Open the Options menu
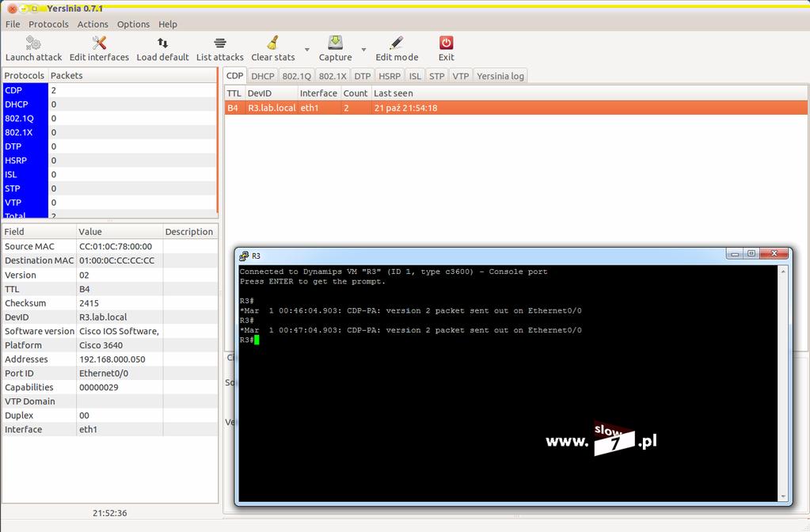 tap(133, 25)
